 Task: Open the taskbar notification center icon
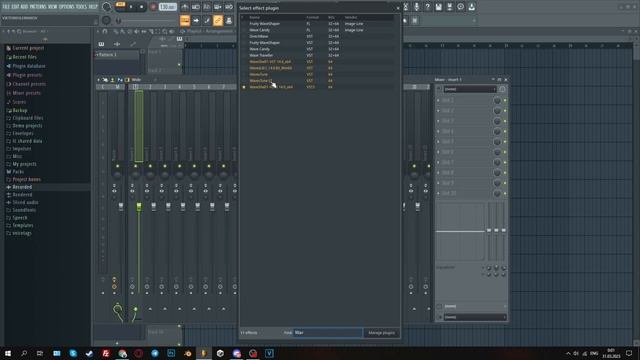(x=629, y=353)
